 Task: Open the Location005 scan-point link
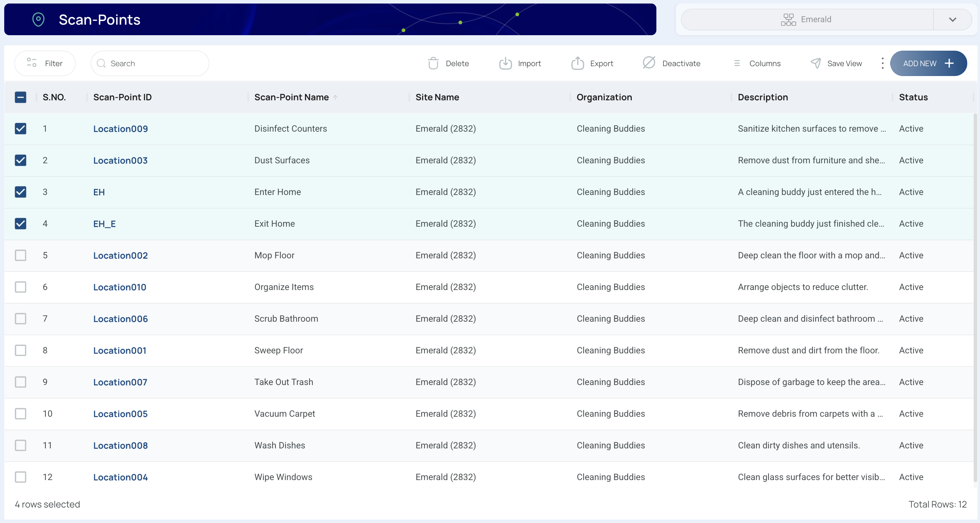click(120, 414)
